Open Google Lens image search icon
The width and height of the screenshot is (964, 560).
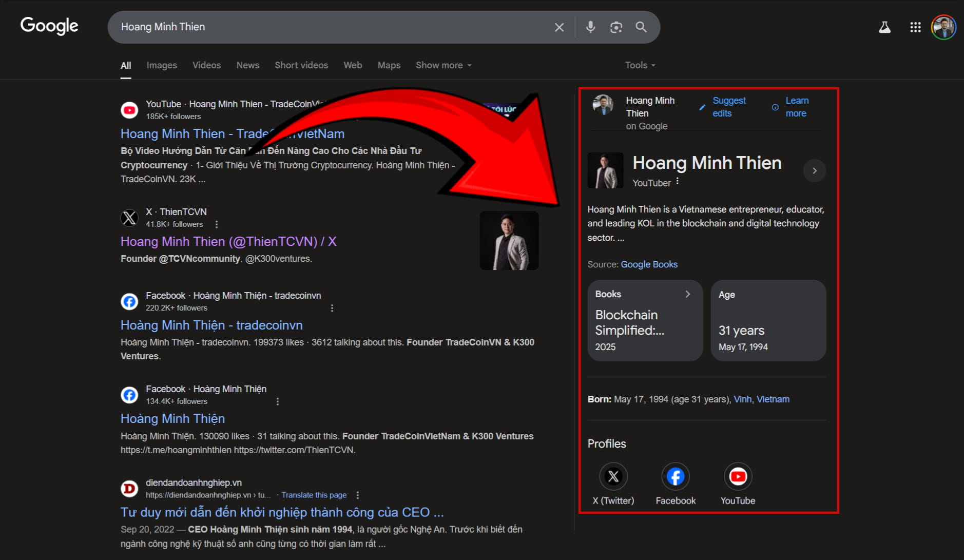616,27
